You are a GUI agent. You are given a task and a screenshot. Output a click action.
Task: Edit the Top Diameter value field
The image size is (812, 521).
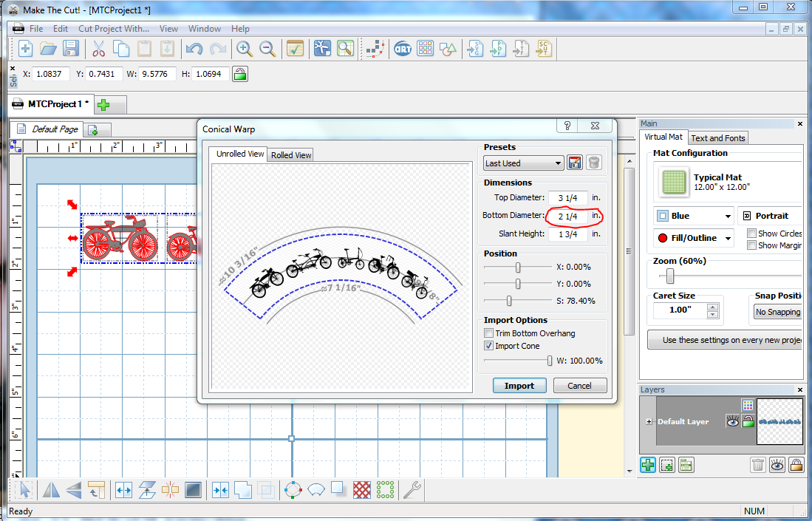click(567, 198)
